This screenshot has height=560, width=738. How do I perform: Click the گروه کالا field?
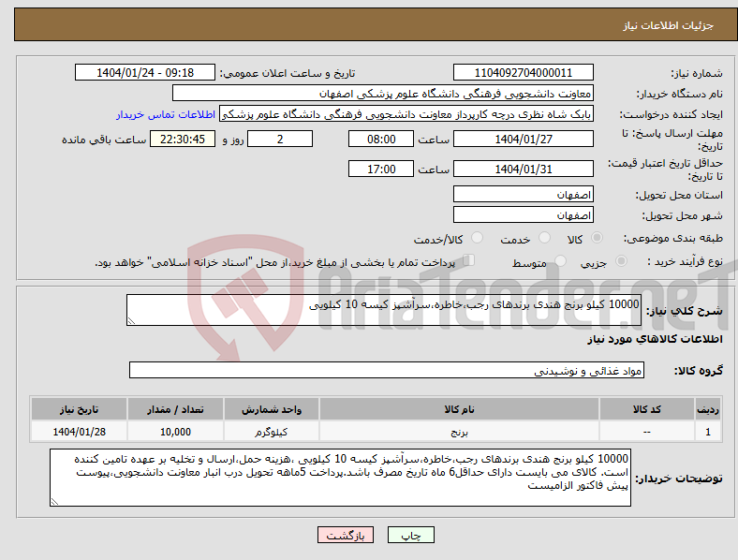coord(387,370)
